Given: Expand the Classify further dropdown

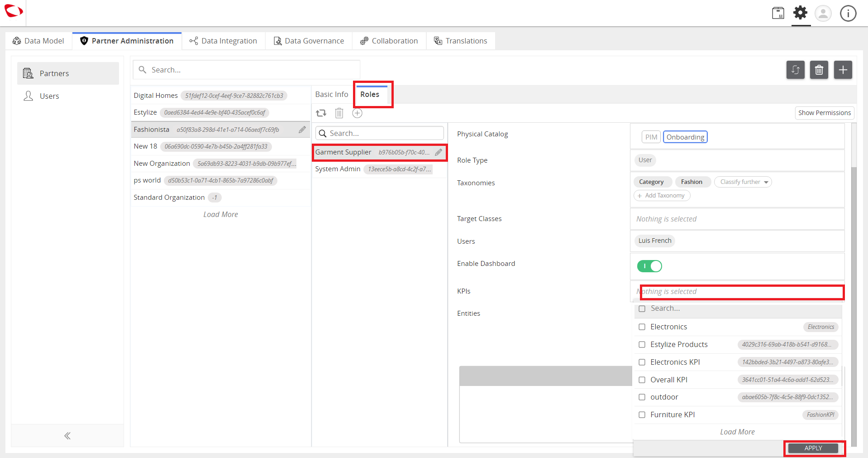Looking at the screenshot, I should point(743,182).
